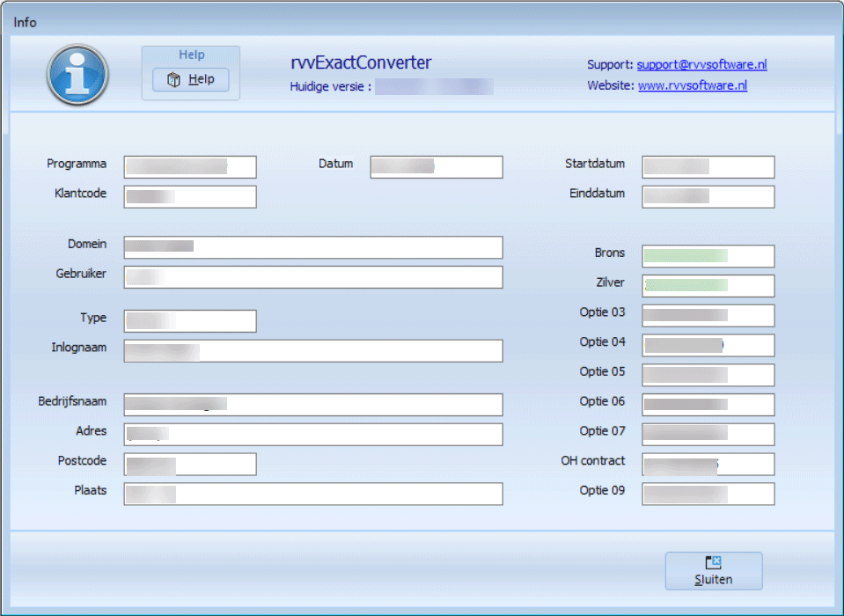This screenshot has height=616, width=844.
Task: Focus the Postcode field
Action: 190,465
